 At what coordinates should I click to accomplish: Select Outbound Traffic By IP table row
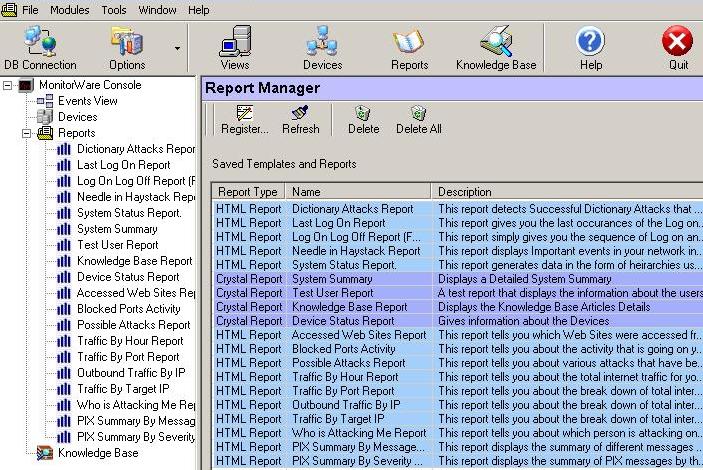coord(458,405)
